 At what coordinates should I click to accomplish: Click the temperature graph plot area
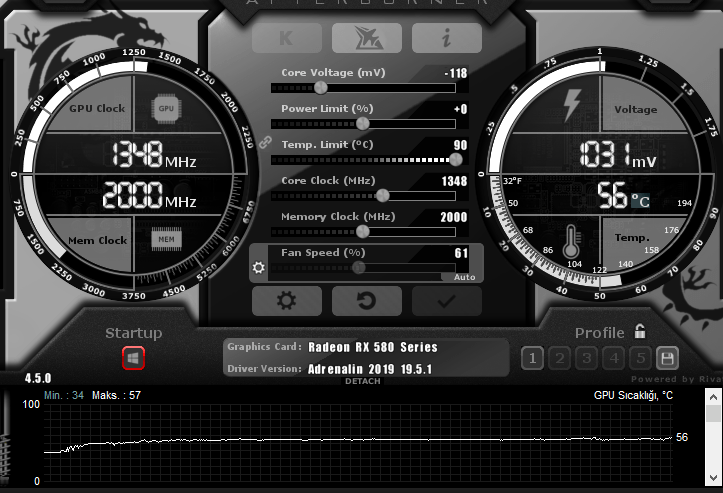pos(358,443)
